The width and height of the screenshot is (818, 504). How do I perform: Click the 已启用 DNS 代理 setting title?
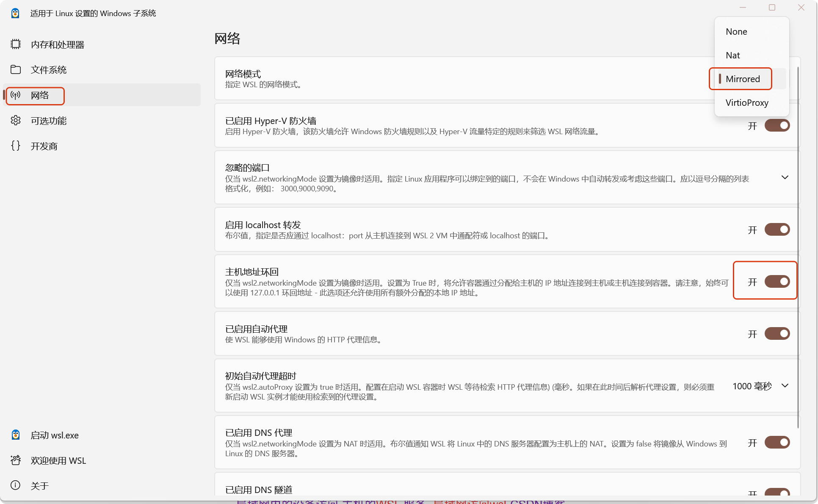tap(259, 432)
